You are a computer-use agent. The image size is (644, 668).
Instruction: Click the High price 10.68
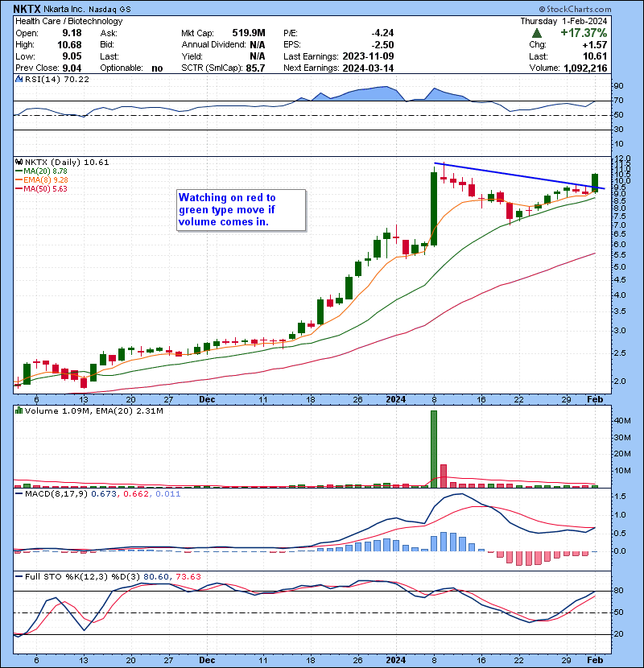pyautogui.click(x=69, y=44)
